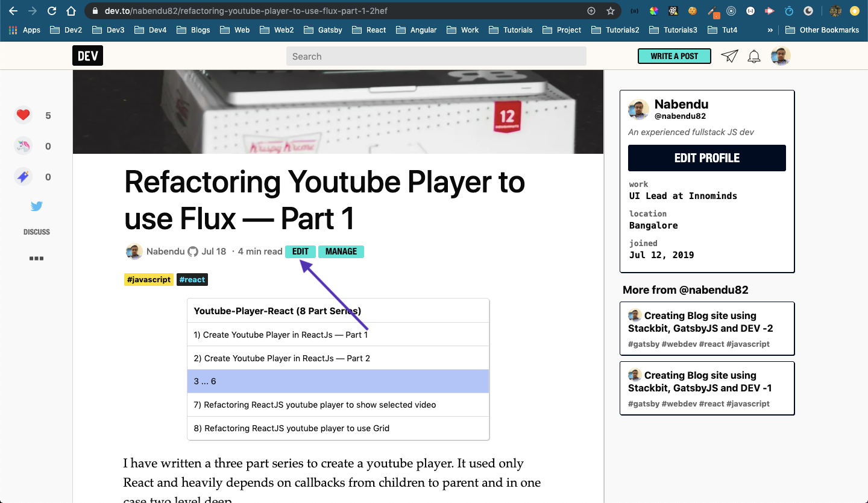Open the GitHub icon beside author name

pyautogui.click(x=193, y=251)
